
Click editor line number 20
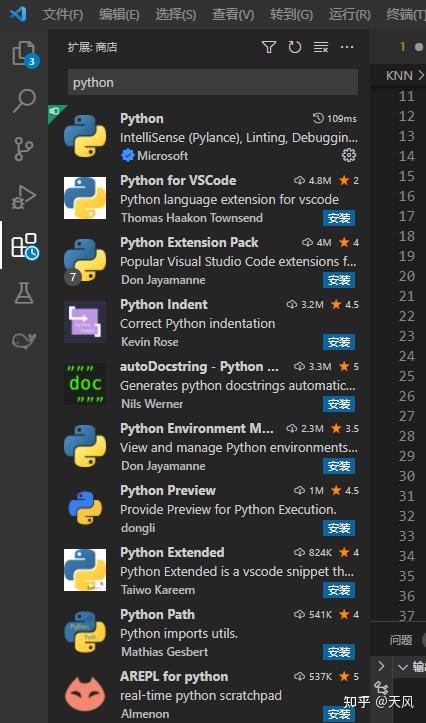tap(407, 276)
